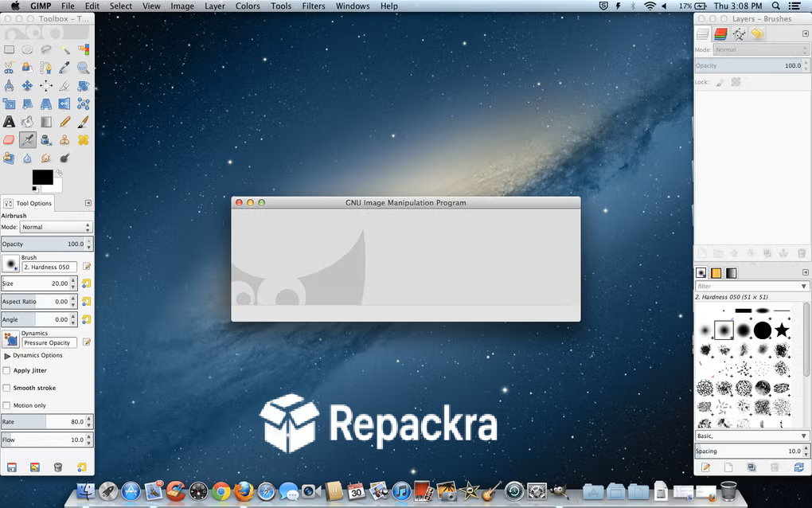Screen dimensions: 812x508
Task: Select the Cage Transform tool
Action: [84, 104]
